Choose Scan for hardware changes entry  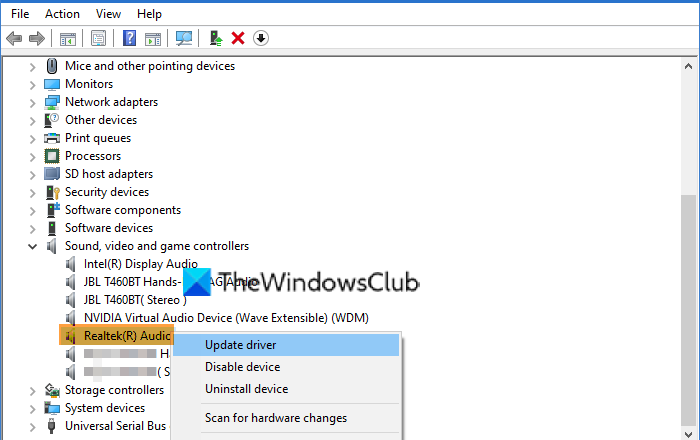(x=286, y=418)
